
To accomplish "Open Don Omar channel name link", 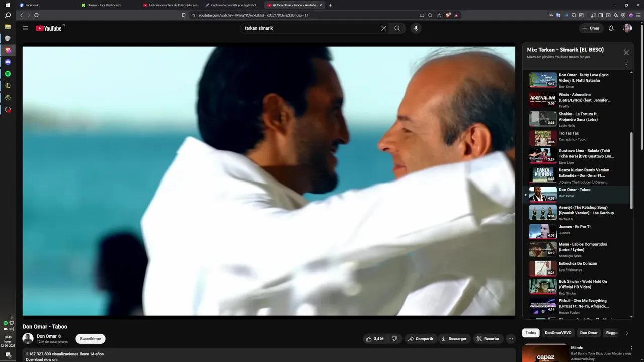I will 47,336.
